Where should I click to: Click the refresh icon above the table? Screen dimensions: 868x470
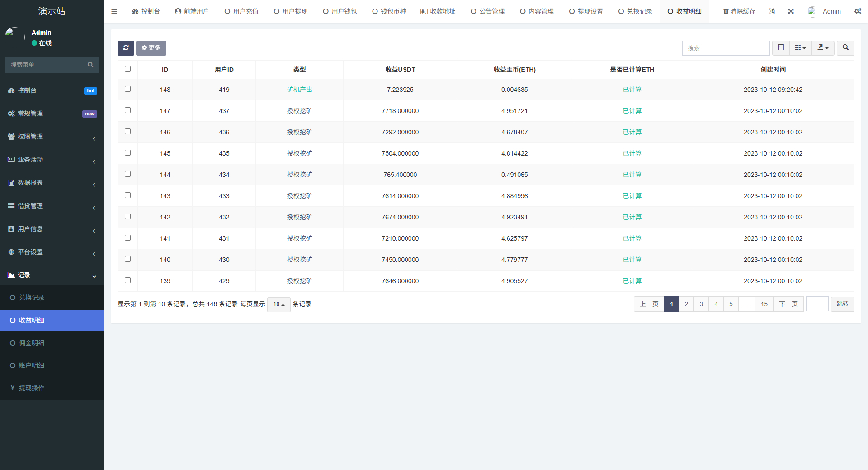point(126,48)
